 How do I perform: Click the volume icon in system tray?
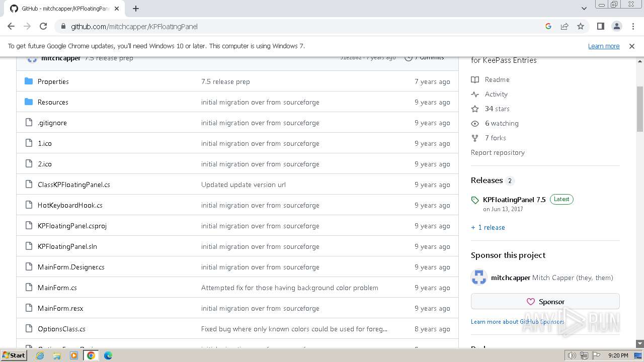coord(572,355)
